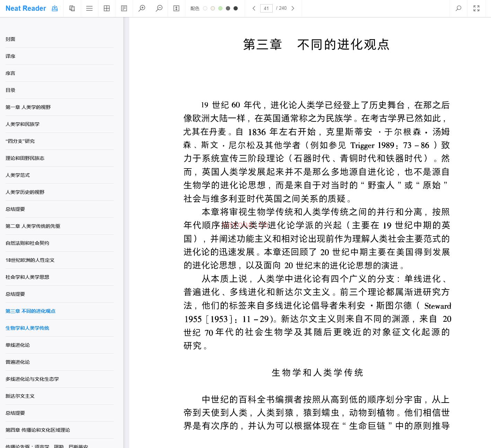Go to next page arrow

(x=293, y=8)
